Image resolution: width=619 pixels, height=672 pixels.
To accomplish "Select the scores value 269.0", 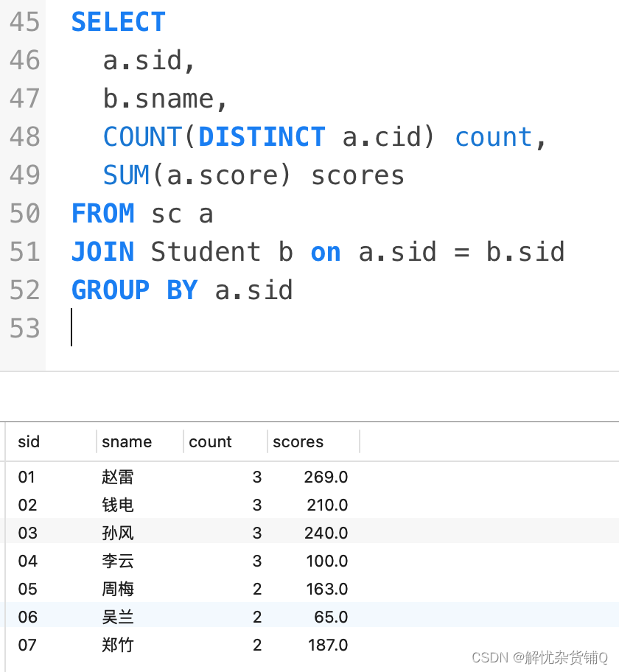I will (x=326, y=477).
